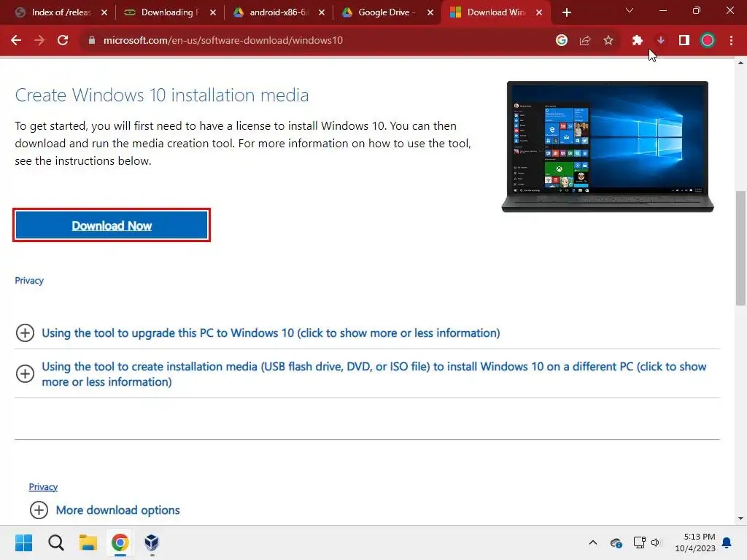
Task: Open the Chrome profile avatar
Action: pos(708,41)
